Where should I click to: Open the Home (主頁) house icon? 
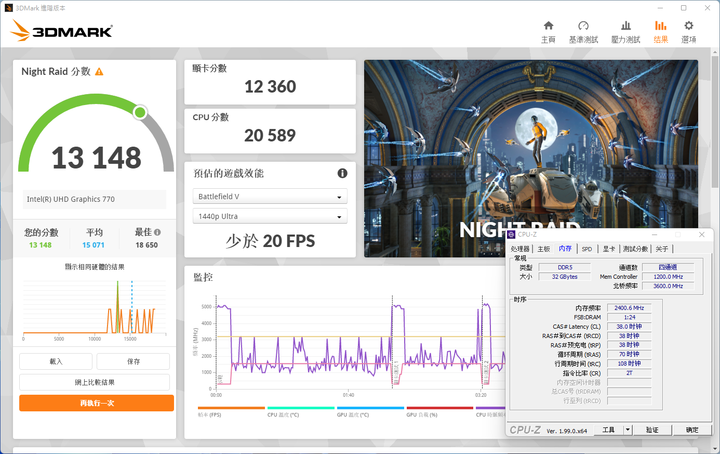click(548, 26)
